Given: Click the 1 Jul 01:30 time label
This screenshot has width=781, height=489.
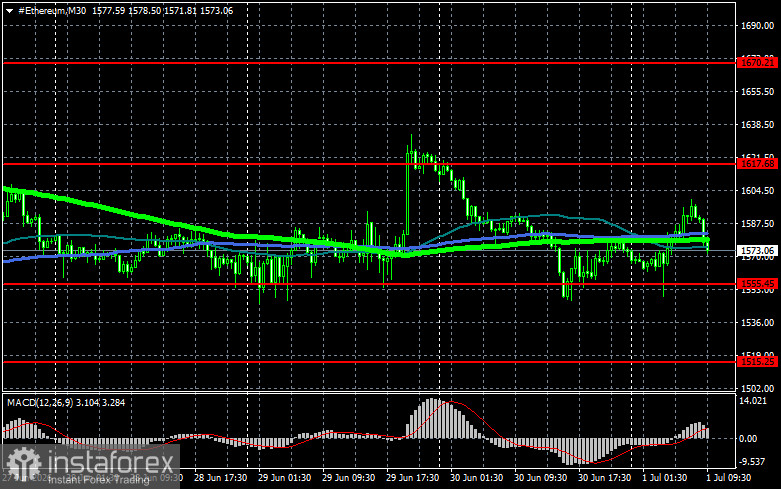Looking at the screenshot, I should click(x=664, y=478).
